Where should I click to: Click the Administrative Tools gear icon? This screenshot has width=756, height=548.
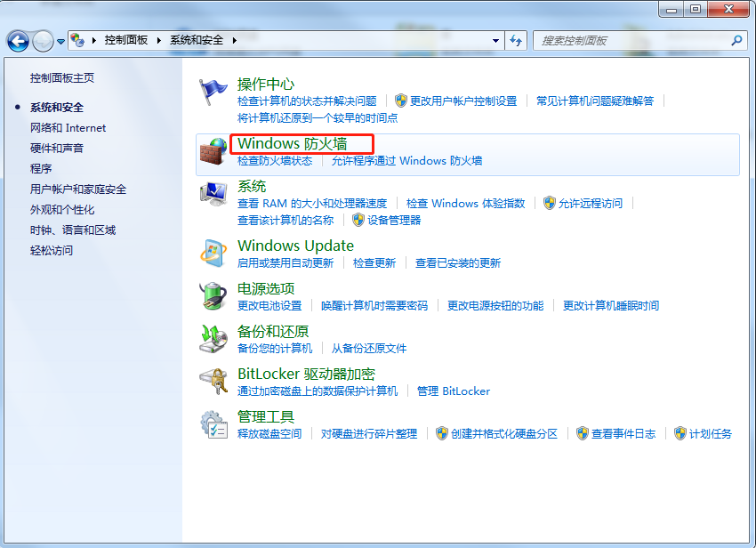[x=213, y=424]
